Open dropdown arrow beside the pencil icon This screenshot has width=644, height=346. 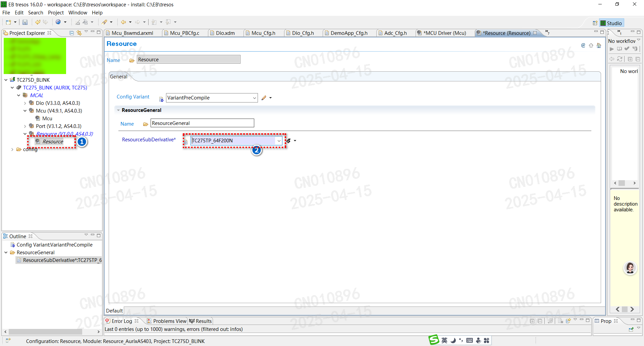pos(270,98)
